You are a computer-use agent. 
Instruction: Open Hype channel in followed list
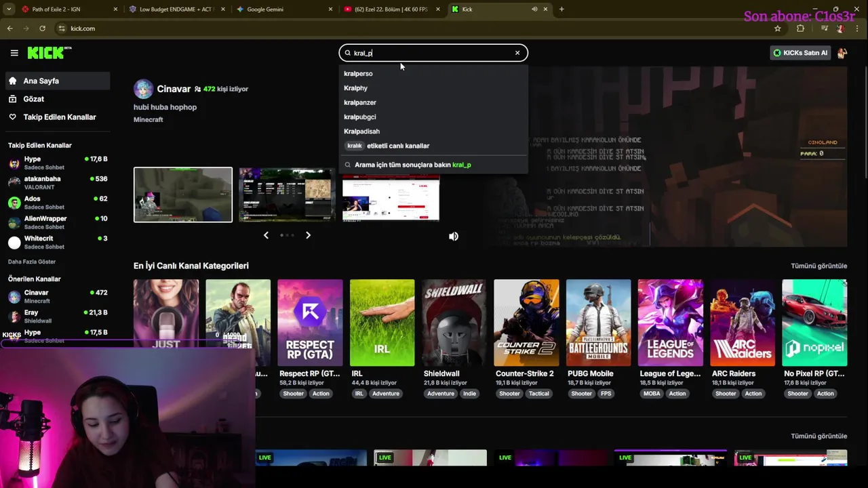(x=58, y=163)
